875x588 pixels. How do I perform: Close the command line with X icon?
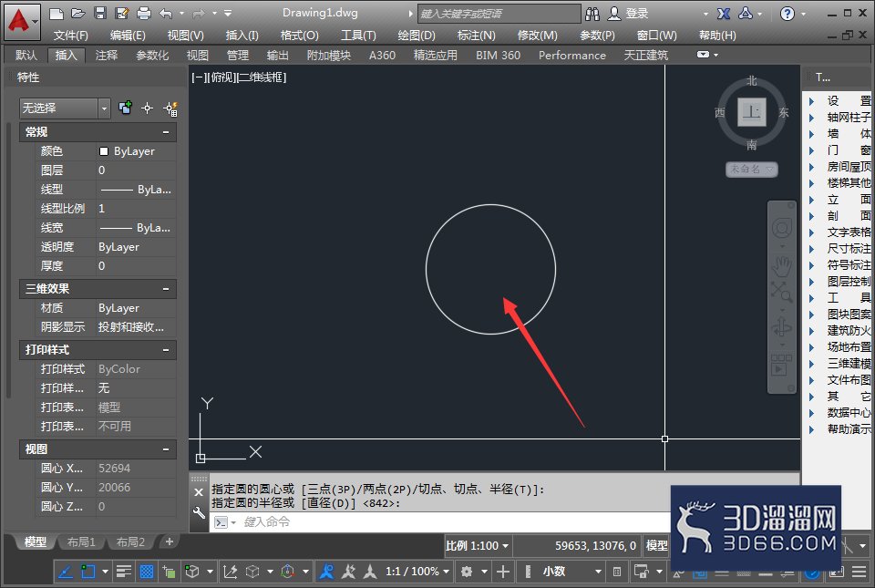coord(199,492)
